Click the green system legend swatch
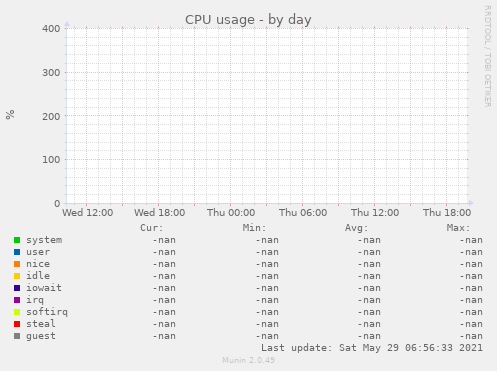This screenshot has width=497, height=371. pos(17,240)
